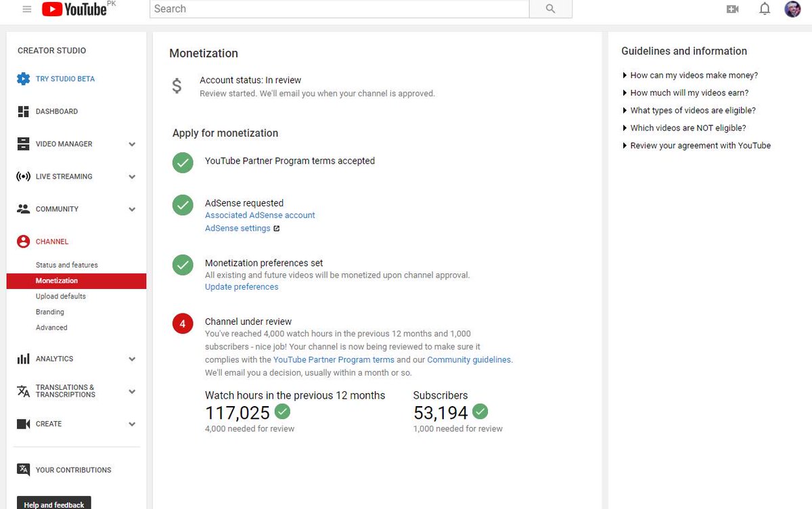Click the Translations & Transcriptions icon
The image size is (812, 509).
(24, 391)
